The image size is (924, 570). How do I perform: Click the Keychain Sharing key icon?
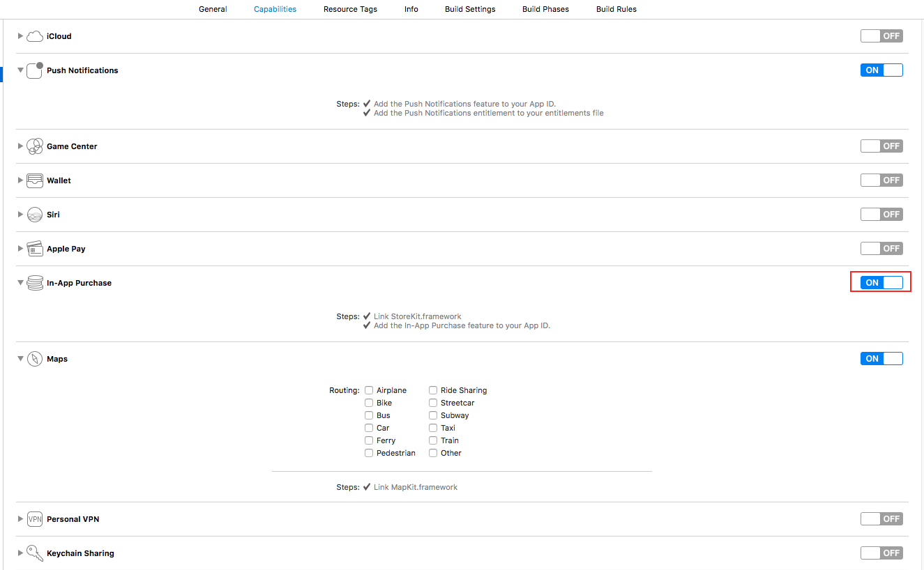coord(35,553)
